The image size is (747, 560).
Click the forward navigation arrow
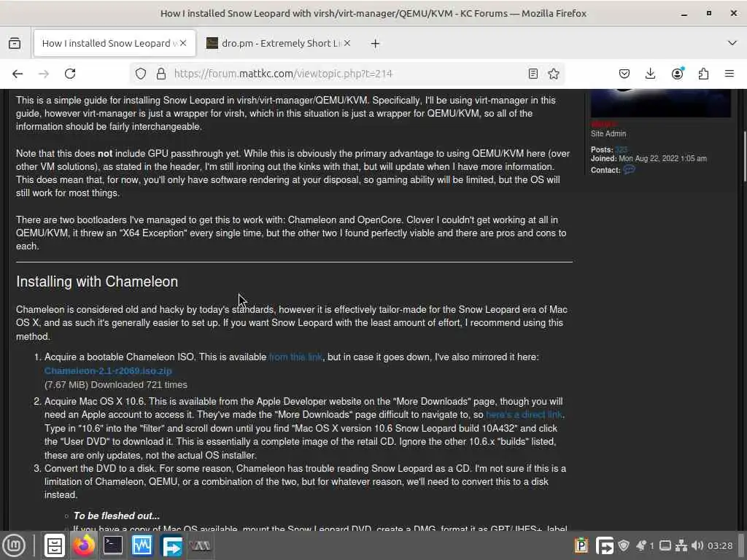point(44,74)
